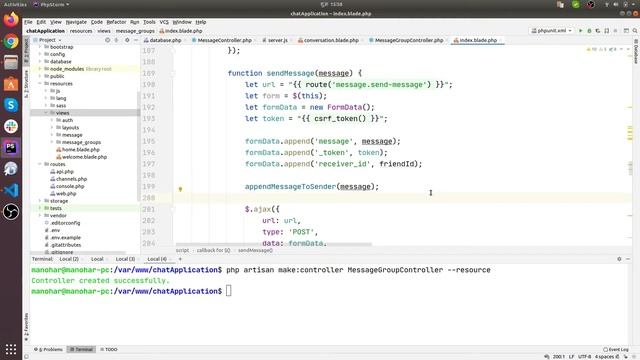
Task: Click the sendMessage() structure breadcrumb
Action: click(x=255, y=250)
